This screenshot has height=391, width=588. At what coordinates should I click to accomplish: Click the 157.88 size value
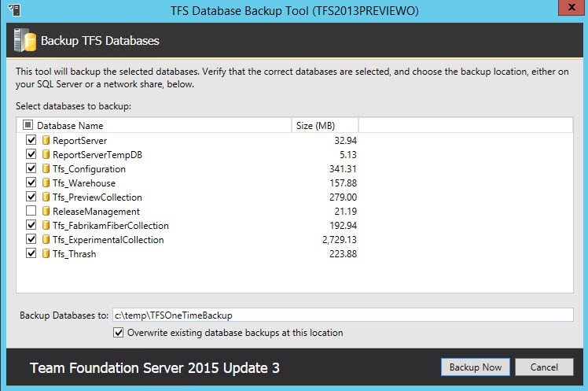(x=343, y=183)
